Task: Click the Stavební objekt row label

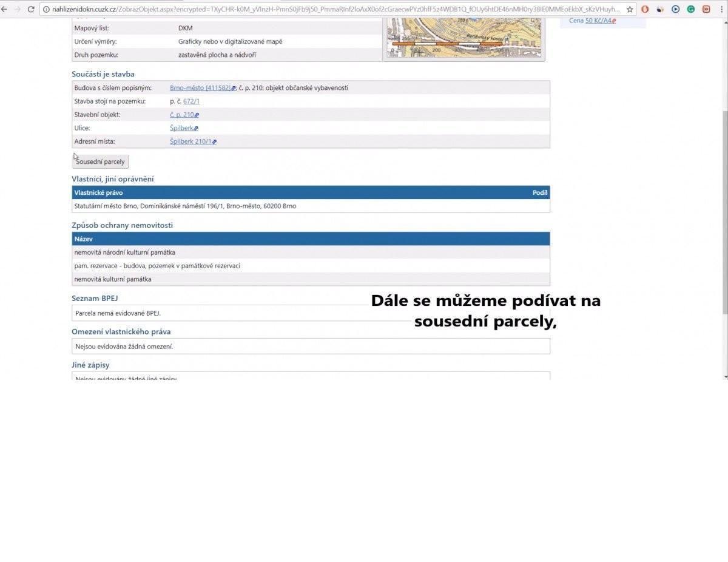Action: 97,115
